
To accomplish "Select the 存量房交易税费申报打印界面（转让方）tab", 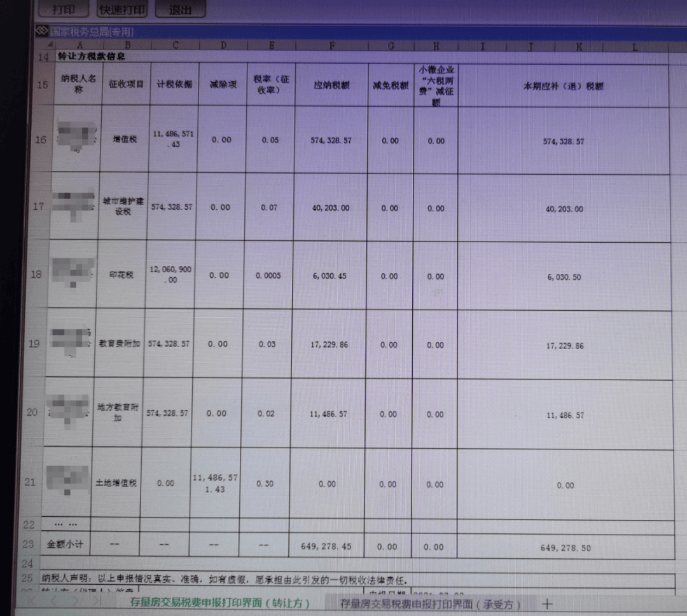I will [219, 603].
